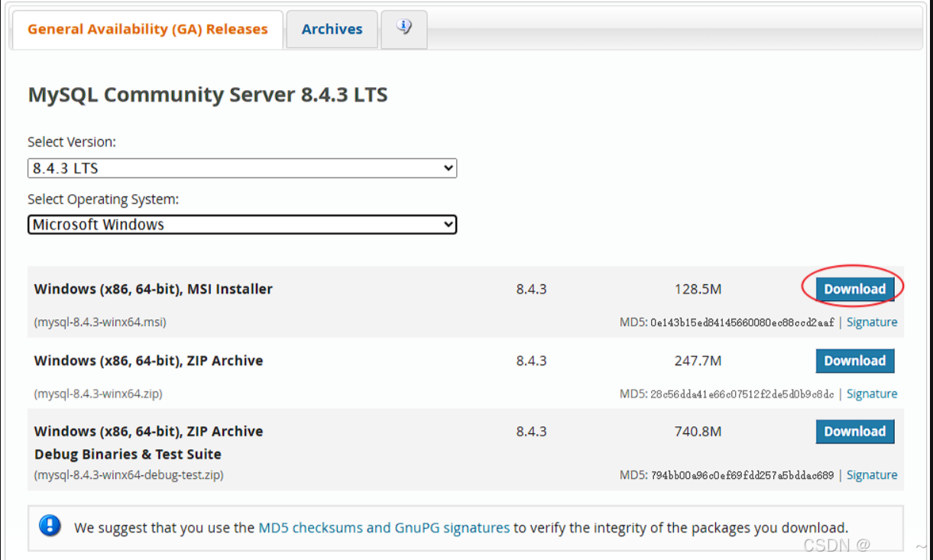This screenshot has width=933, height=560.
Task: Switch to the Archives tab
Action: (x=332, y=30)
